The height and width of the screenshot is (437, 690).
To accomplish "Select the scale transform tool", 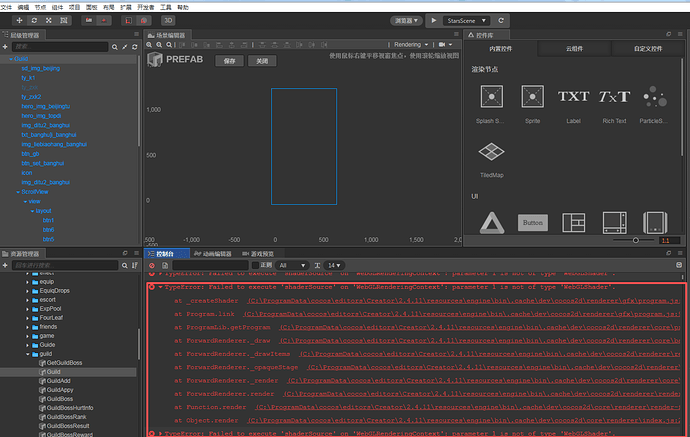I will click(x=49, y=21).
